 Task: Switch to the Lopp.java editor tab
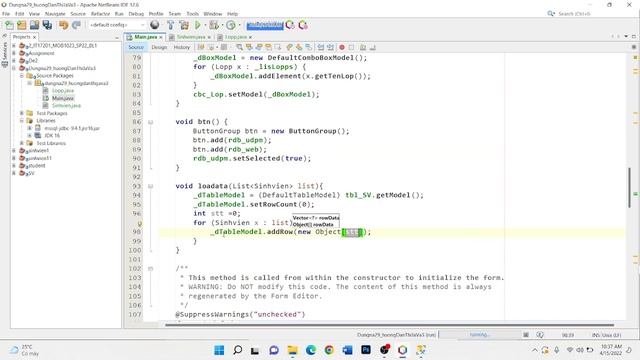235,37
